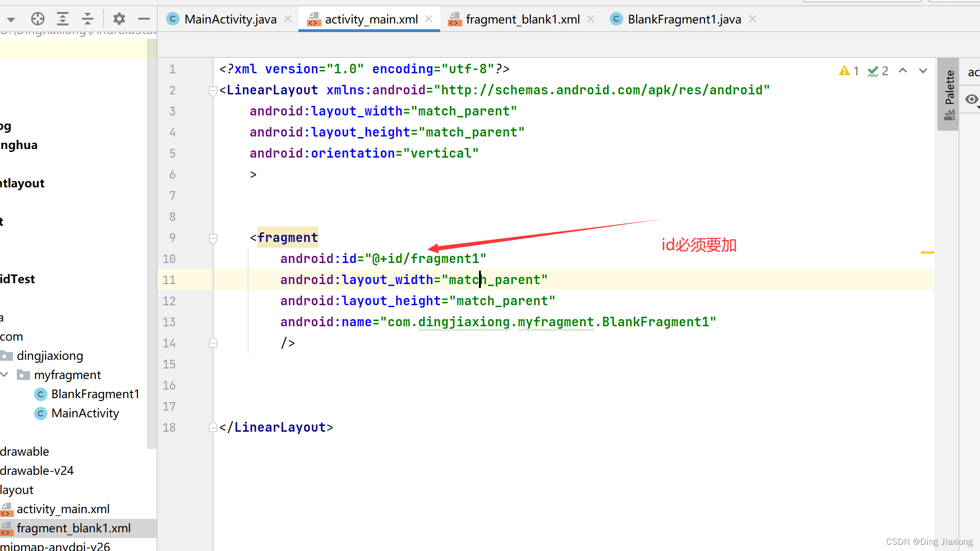Jump to previous highlighted error arrow
This screenshot has width=980, height=551.
point(903,71)
